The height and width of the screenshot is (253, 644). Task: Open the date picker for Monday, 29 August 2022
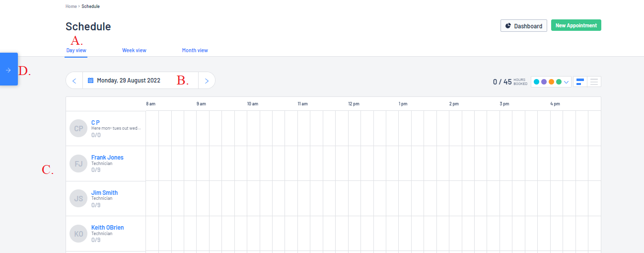point(129,81)
